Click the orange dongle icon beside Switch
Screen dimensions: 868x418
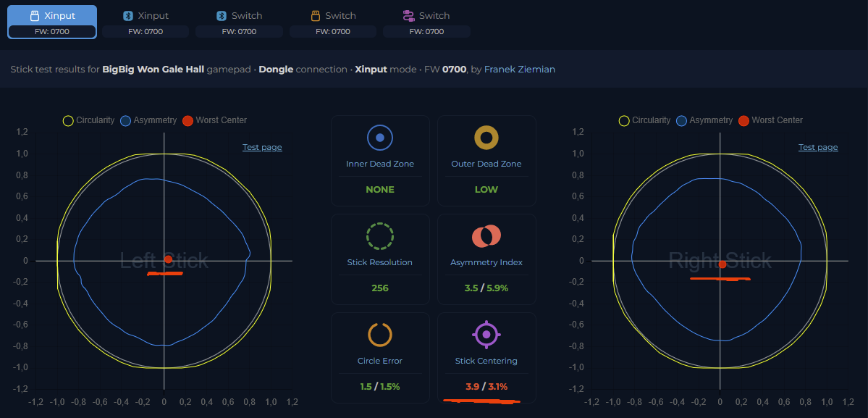[316, 15]
